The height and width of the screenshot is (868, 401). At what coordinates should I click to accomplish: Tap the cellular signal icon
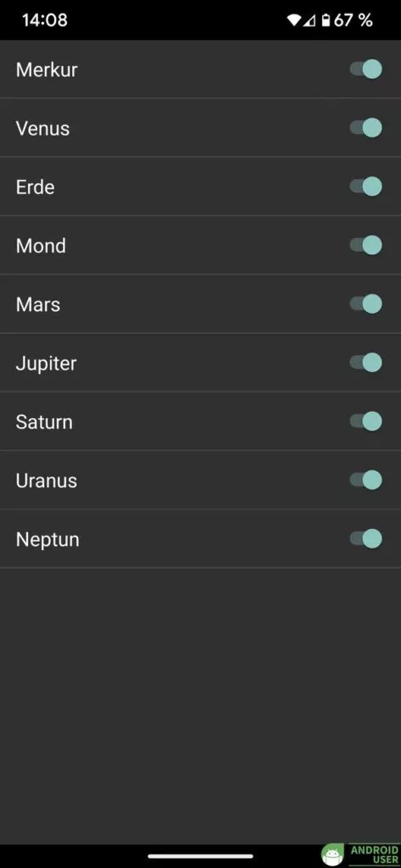point(309,20)
